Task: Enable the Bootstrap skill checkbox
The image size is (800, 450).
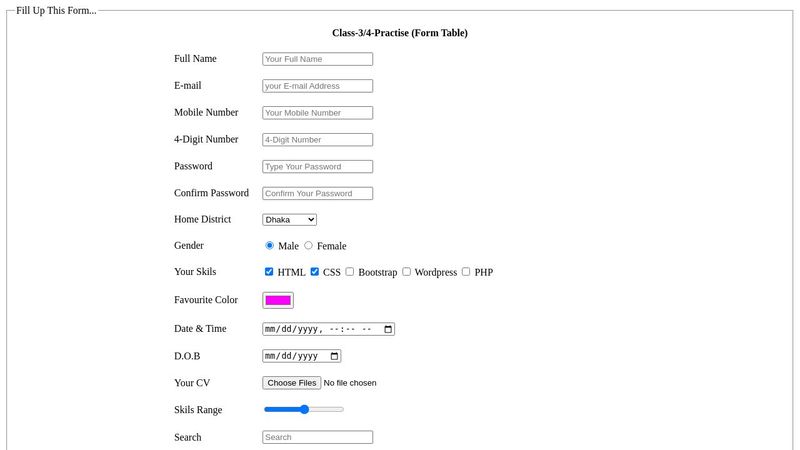Action: click(x=350, y=272)
